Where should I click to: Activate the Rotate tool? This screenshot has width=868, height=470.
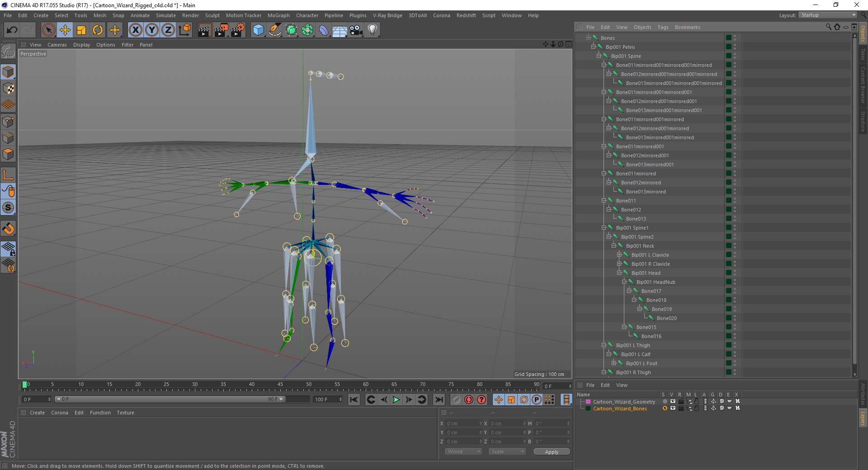[x=98, y=30]
